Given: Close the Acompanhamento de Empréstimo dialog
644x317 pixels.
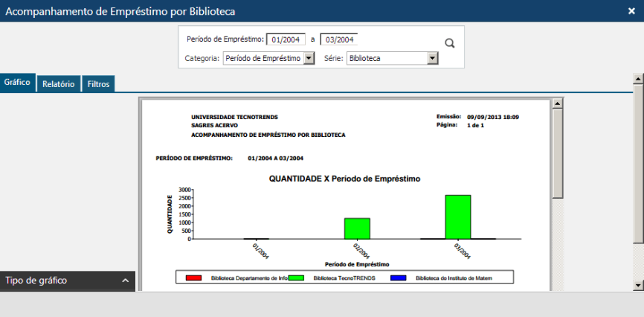Looking at the screenshot, I should [631, 10].
